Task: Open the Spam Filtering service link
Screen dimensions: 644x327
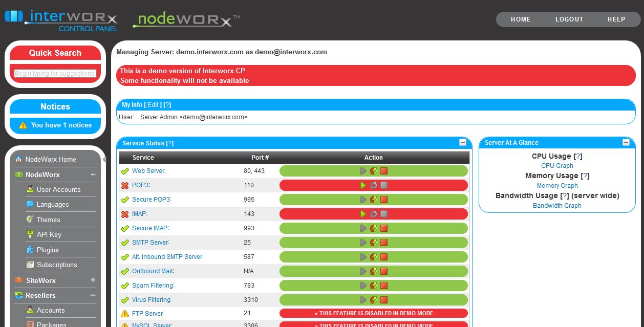Action: (x=153, y=286)
